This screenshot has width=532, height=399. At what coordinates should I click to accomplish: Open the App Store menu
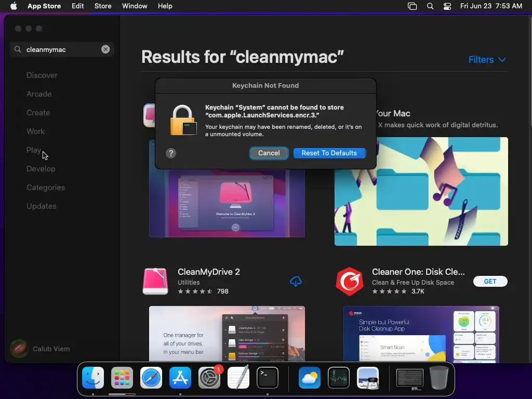pos(44,6)
